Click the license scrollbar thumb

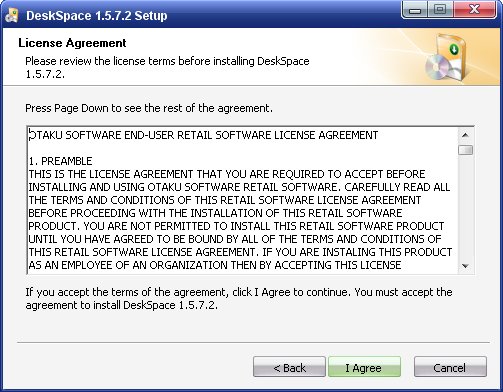(465, 150)
